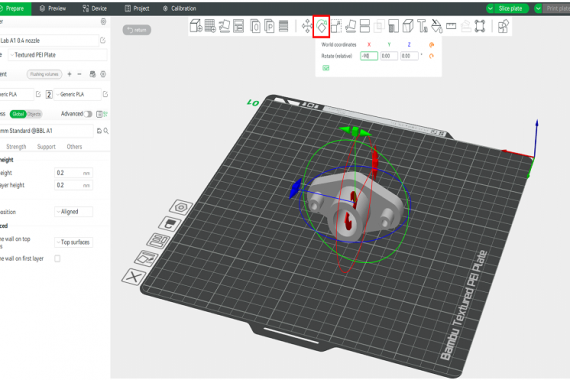Switch process mode to Objects
Screen dimensions: 570x380
(x=34, y=114)
